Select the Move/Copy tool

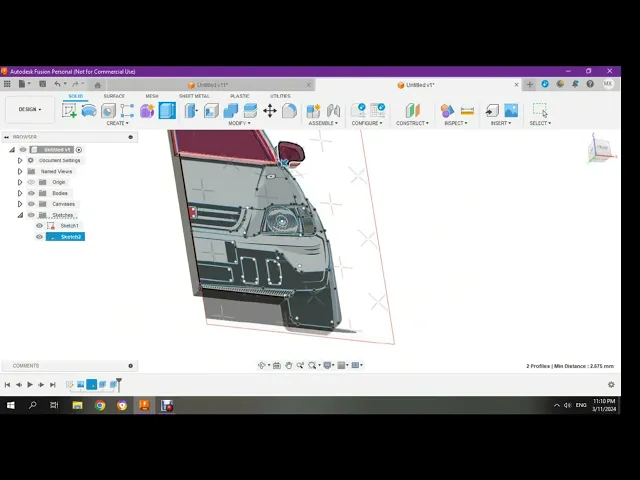(270, 110)
